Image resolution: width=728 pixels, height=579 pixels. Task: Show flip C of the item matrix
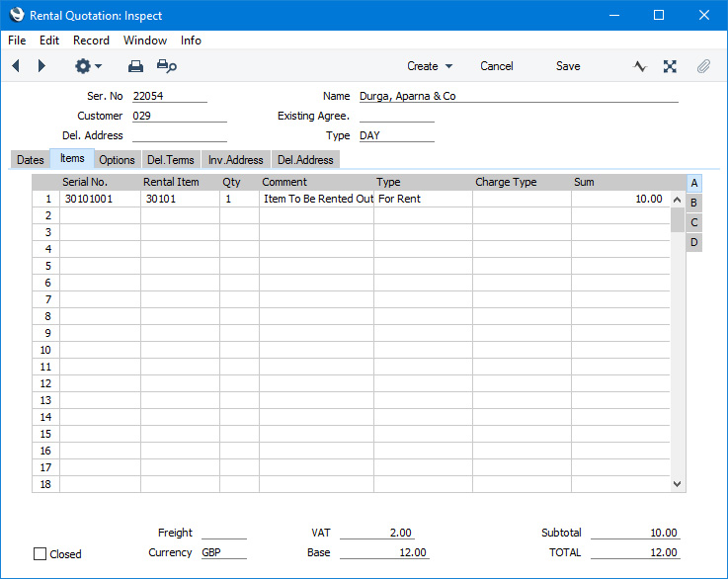(x=693, y=222)
